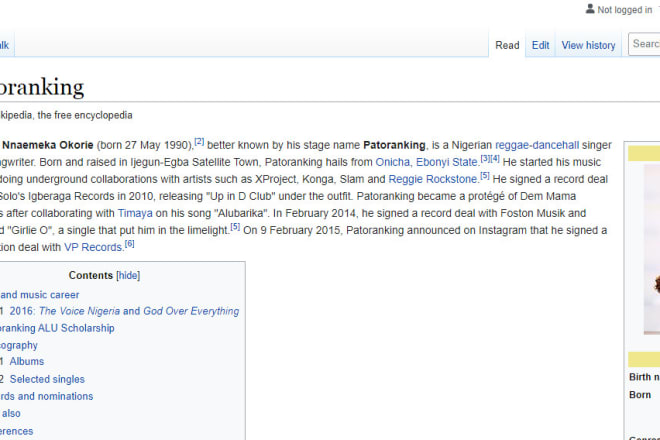Go to ALU Scholarship contents entry
The height and width of the screenshot is (440, 660).
pyautogui.click(x=57, y=328)
